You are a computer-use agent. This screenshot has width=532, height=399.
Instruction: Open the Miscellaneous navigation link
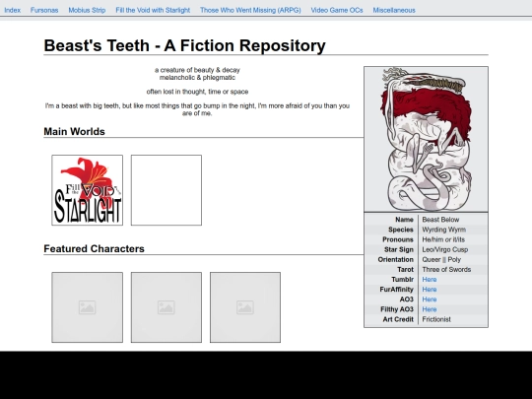[394, 10]
